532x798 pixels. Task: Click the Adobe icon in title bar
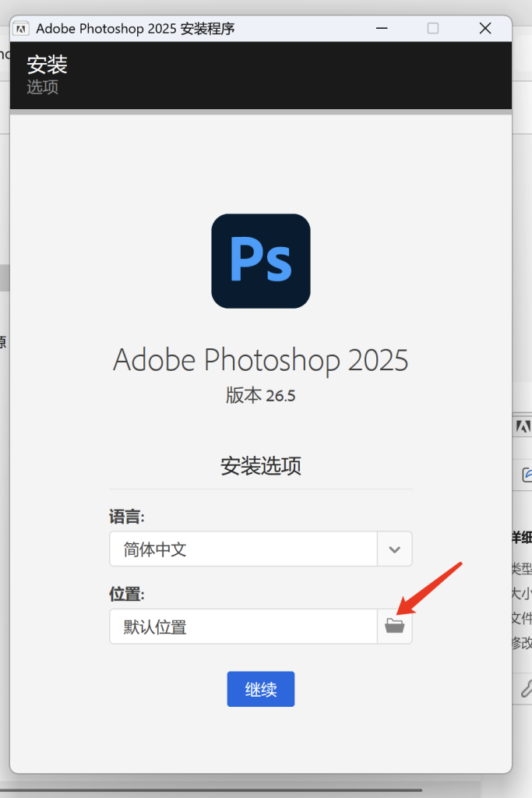coord(21,29)
